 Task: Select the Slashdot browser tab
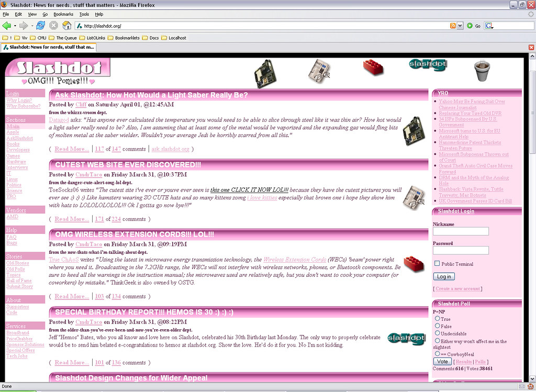(49, 47)
